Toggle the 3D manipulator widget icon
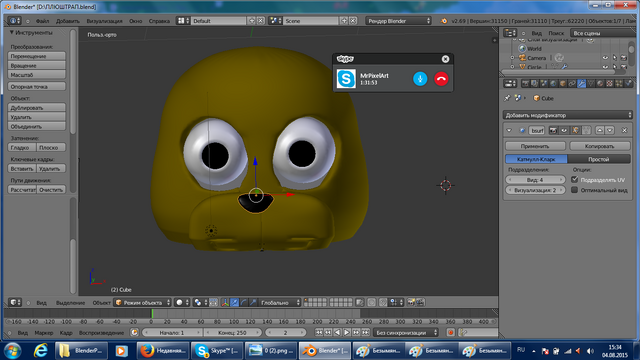Viewport: 640px width, 360px height. [x=225, y=302]
